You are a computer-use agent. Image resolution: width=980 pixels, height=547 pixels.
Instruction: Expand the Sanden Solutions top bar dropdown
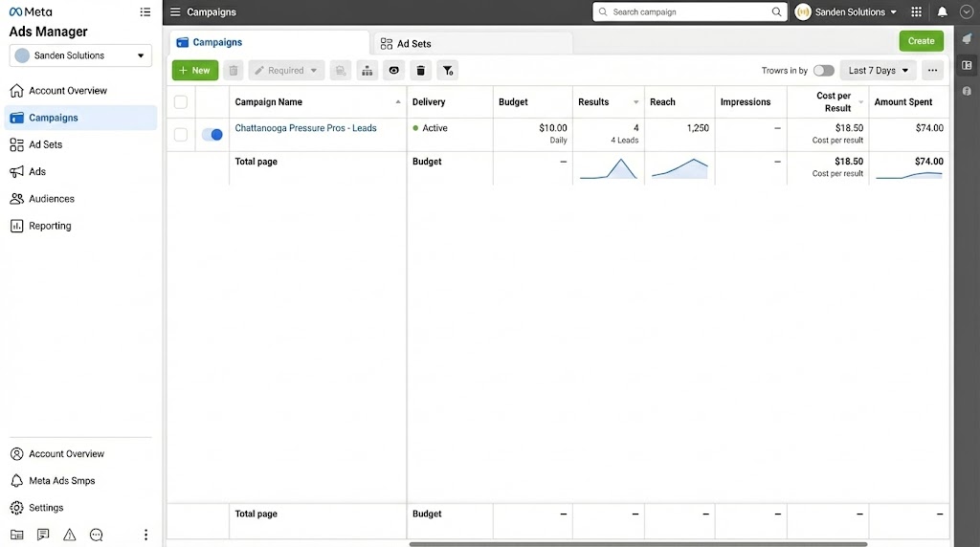893,11
